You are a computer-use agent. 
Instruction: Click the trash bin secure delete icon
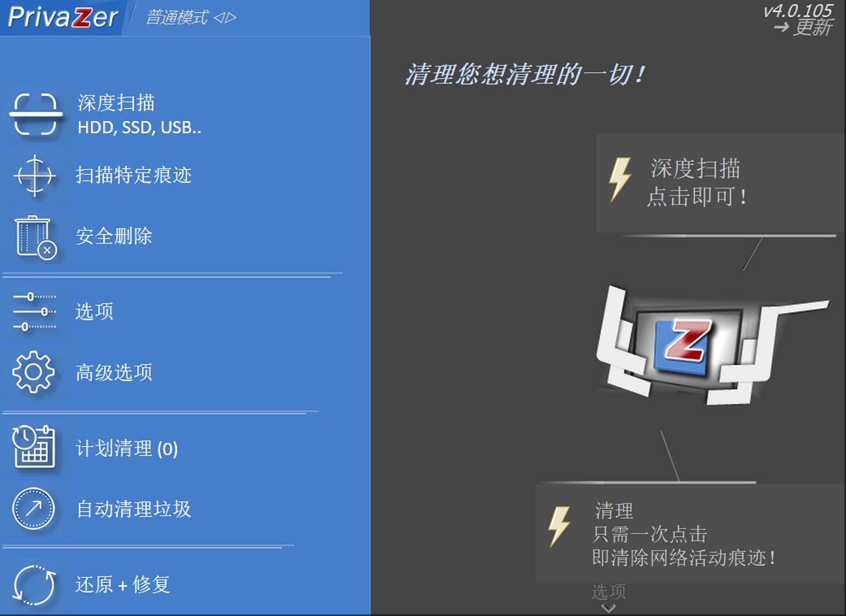click(x=35, y=237)
